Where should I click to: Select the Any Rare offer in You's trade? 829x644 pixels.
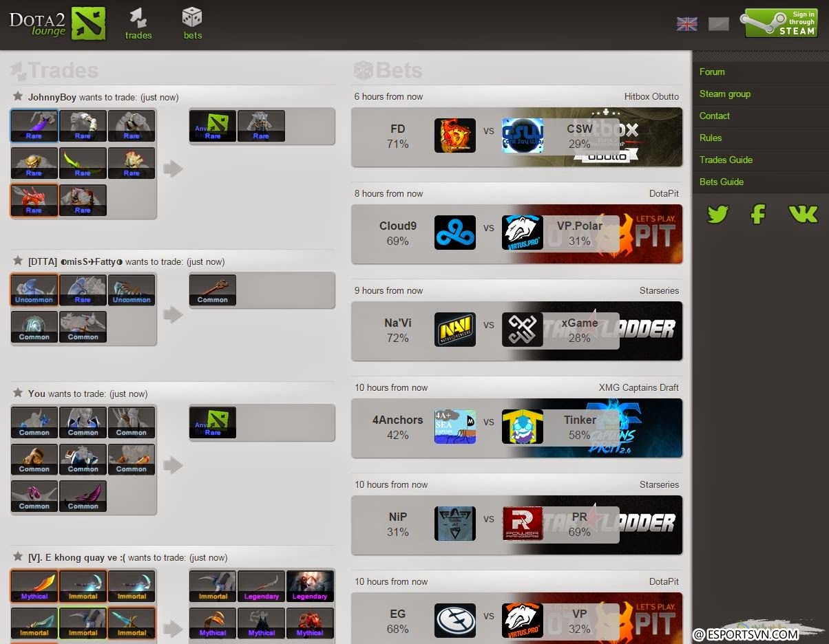(213, 422)
